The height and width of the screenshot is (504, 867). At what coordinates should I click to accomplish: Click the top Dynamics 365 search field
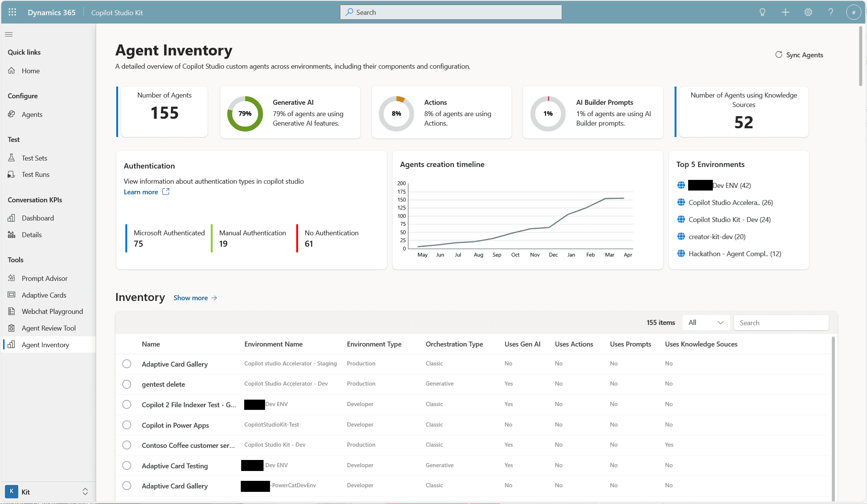[451, 12]
